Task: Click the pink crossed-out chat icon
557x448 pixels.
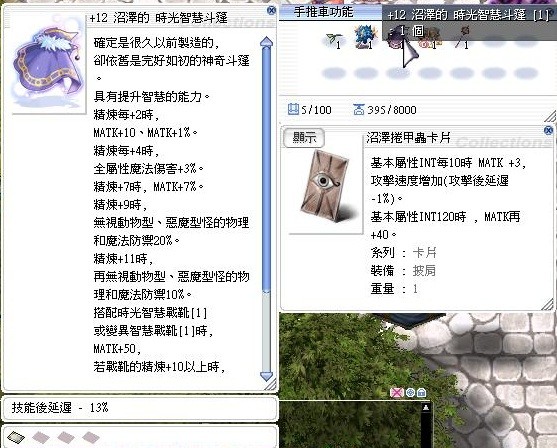Action: click(x=397, y=393)
